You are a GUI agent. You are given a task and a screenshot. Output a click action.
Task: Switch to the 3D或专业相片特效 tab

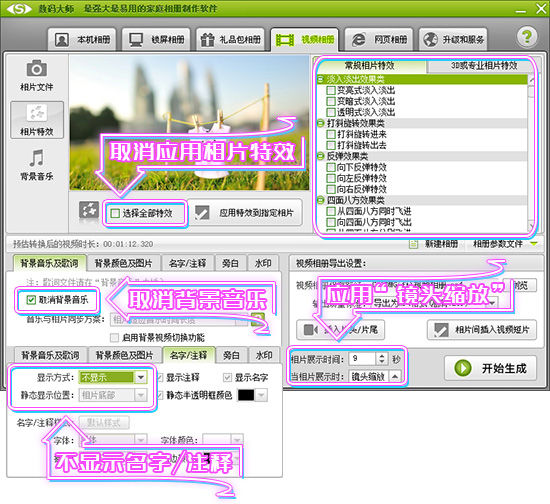[483, 66]
